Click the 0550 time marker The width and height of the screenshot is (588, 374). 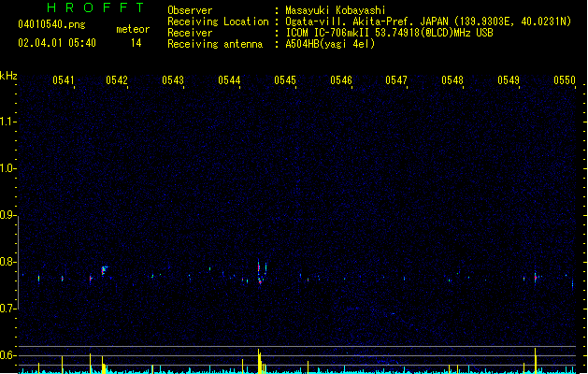coord(565,80)
